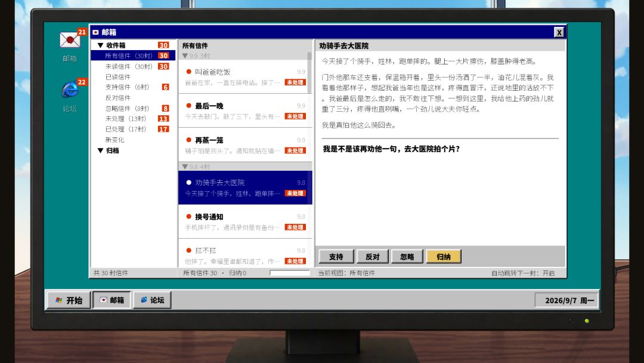Select 忽略信件 (8封) folder
The width and height of the screenshot is (644, 363).
point(133,109)
